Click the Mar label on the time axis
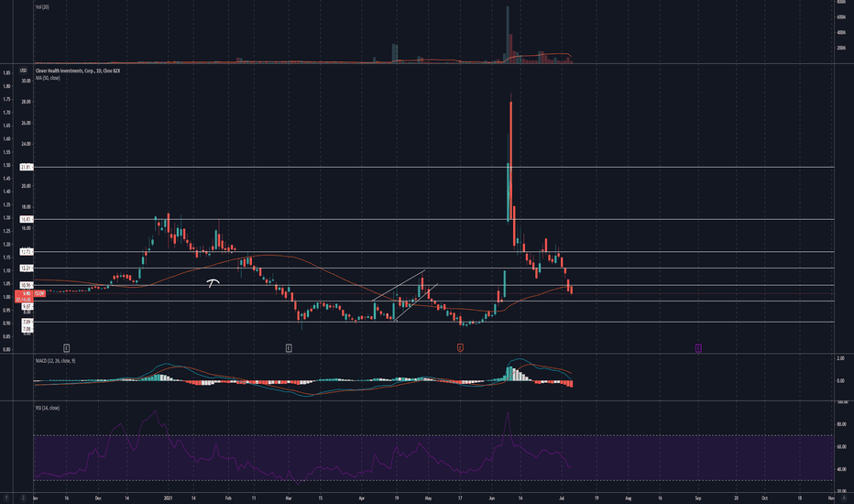Screen dimensions: 854x504 [289, 498]
